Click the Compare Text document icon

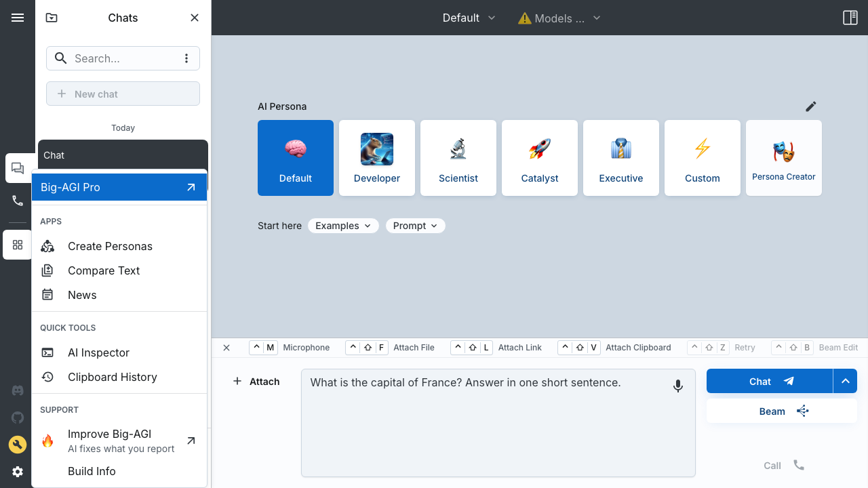point(47,270)
